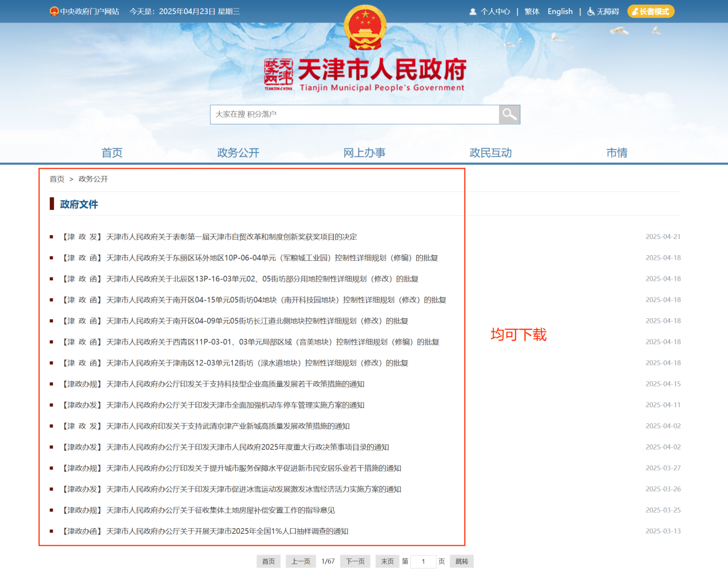Screen dimensions: 728x586
Task: Switch site language to English
Action: coord(560,11)
